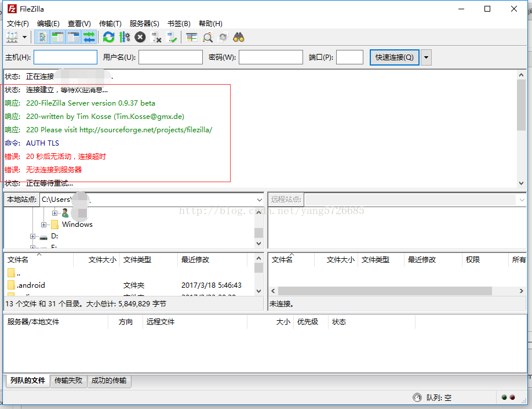Open the 编辑(E) menu
Screen dimensions: 532x409
(x=48, y=23)
